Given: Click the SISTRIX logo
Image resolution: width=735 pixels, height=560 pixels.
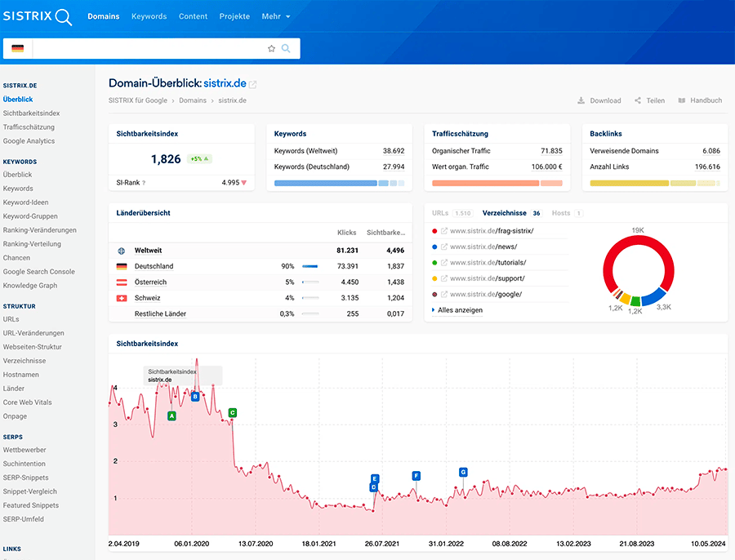Looking at the screenshot, I should [x=37, y=16].
